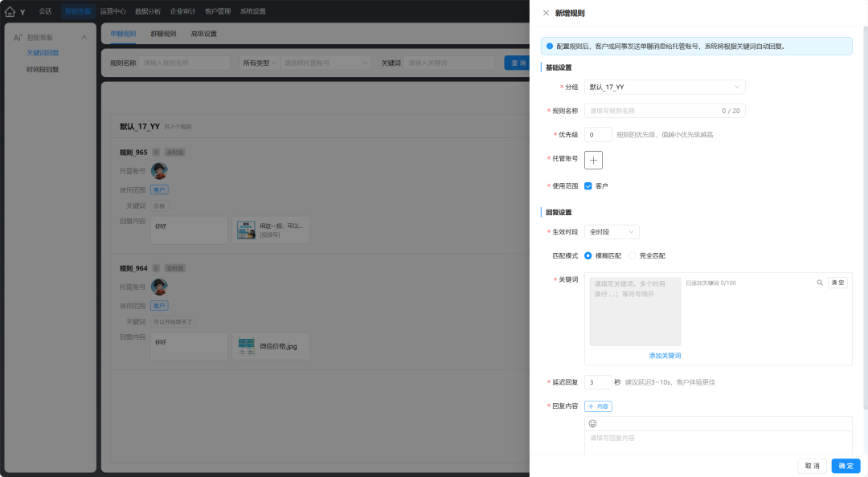Click the plus icon to add 托管账号
Screen dimensions: 868x477
tap(593, 160)
